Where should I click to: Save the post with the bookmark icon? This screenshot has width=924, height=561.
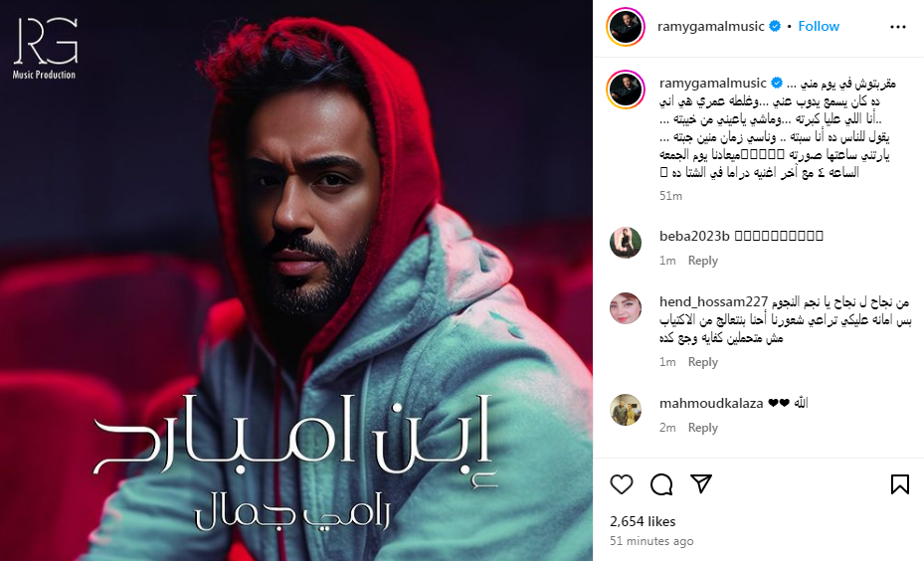click(x=899, y=484)
